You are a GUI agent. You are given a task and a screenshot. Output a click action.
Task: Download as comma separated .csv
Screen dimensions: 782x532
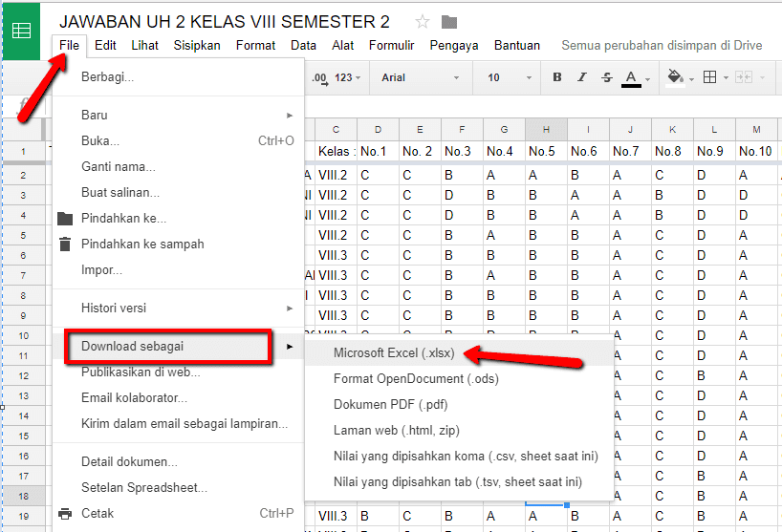pyautogui.click(x=459, y=457)
